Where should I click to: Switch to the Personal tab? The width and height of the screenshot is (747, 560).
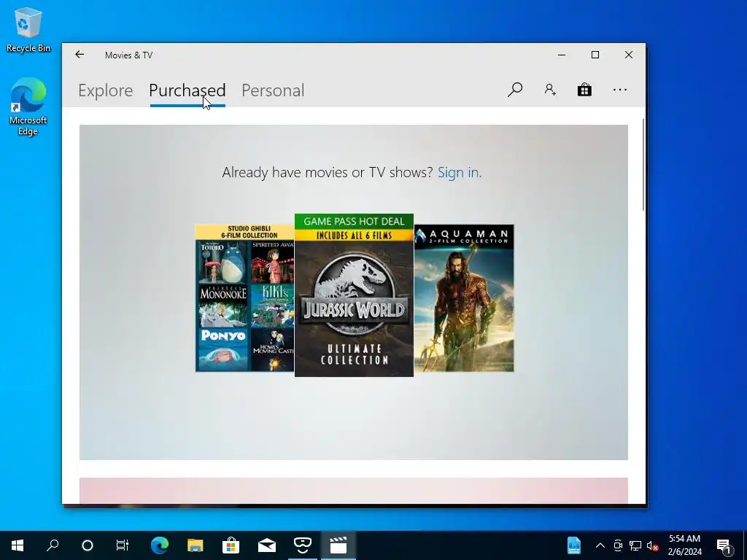pyautogui.click(x=273, y=90)
